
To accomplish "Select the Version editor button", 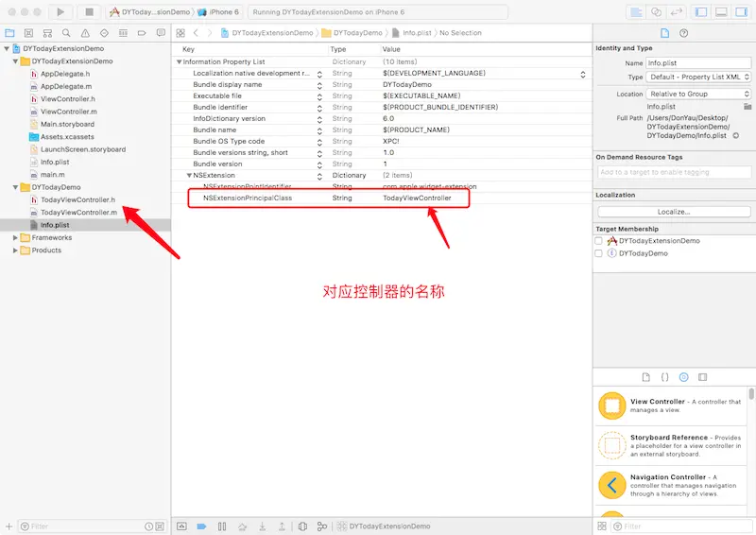I will coord(676,12).
